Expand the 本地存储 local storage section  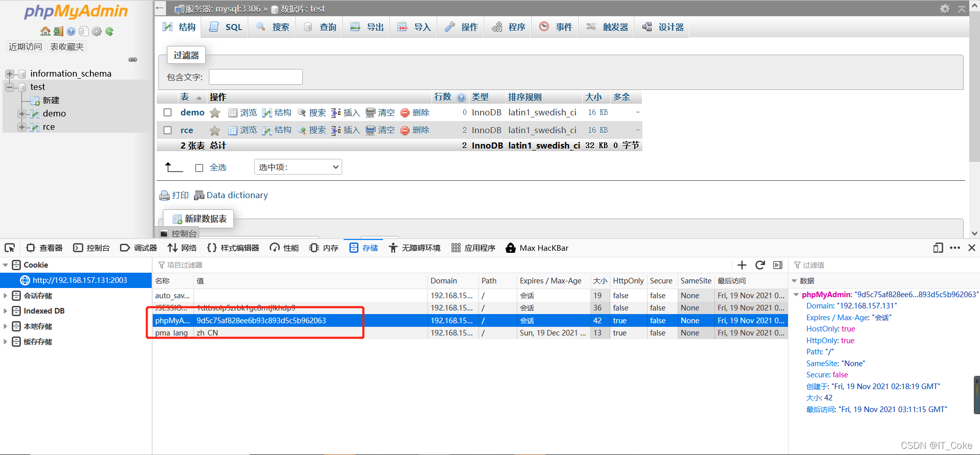(x=6, y=326)
